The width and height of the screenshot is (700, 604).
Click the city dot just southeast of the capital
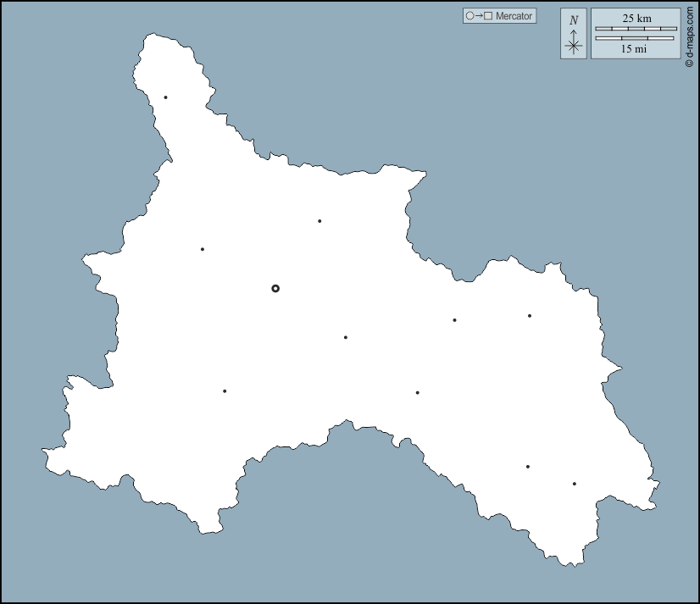point(346,337)
